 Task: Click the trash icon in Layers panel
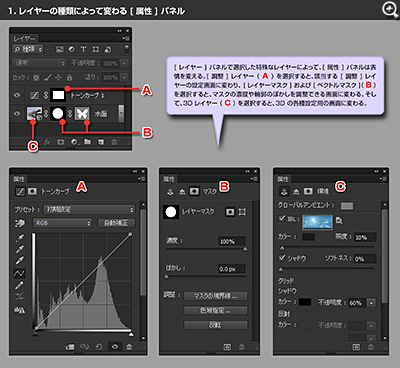[114, 142]
